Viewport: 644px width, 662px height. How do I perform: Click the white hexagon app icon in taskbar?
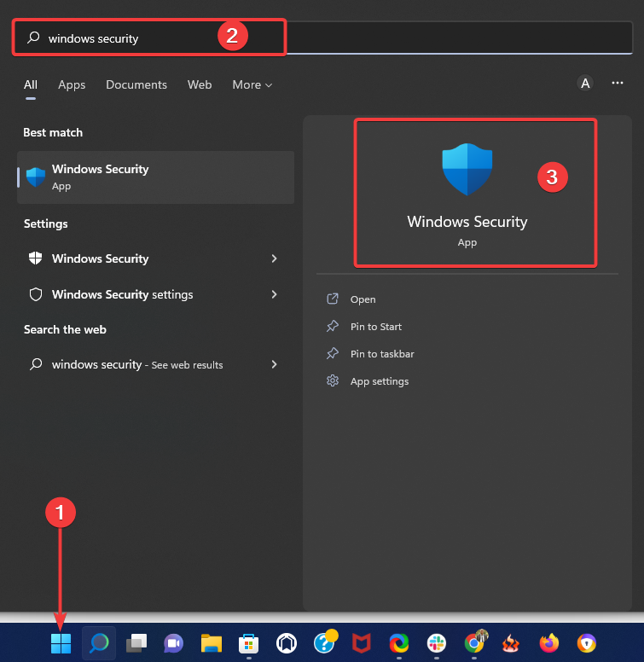(287, 643)
